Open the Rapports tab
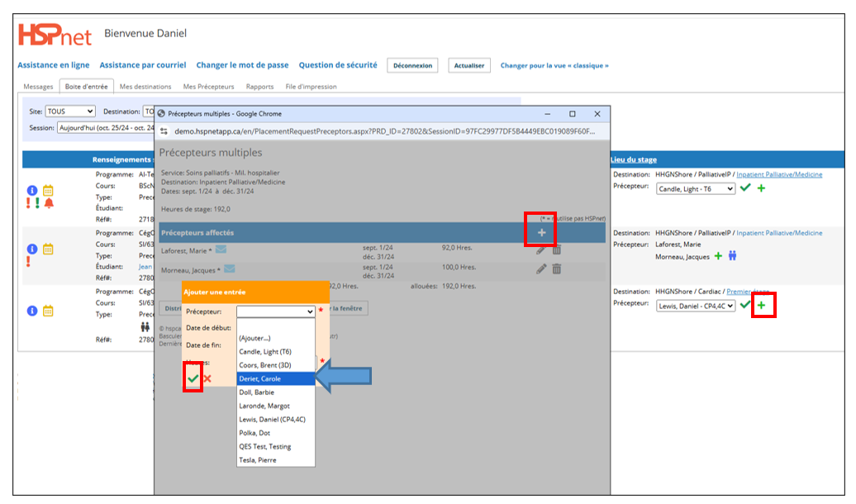This screenshot has width=856, height=504. pos(259,86)
